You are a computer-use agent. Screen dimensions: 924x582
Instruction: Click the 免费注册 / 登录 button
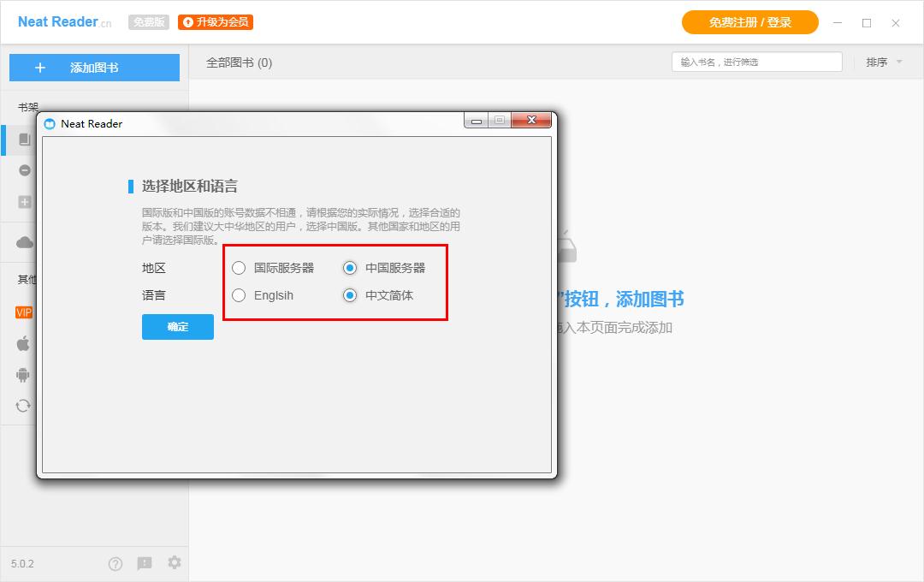click(x=750, y=22)
